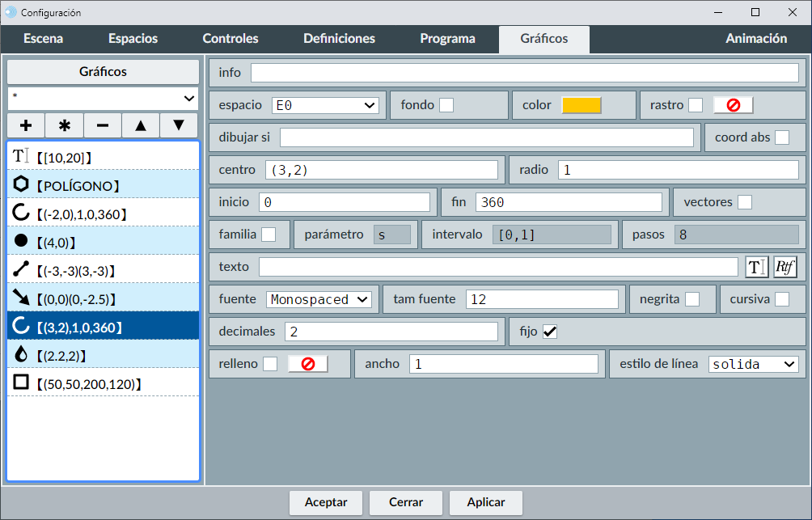Click the plus icon to add a graphic

click(26, 125)
